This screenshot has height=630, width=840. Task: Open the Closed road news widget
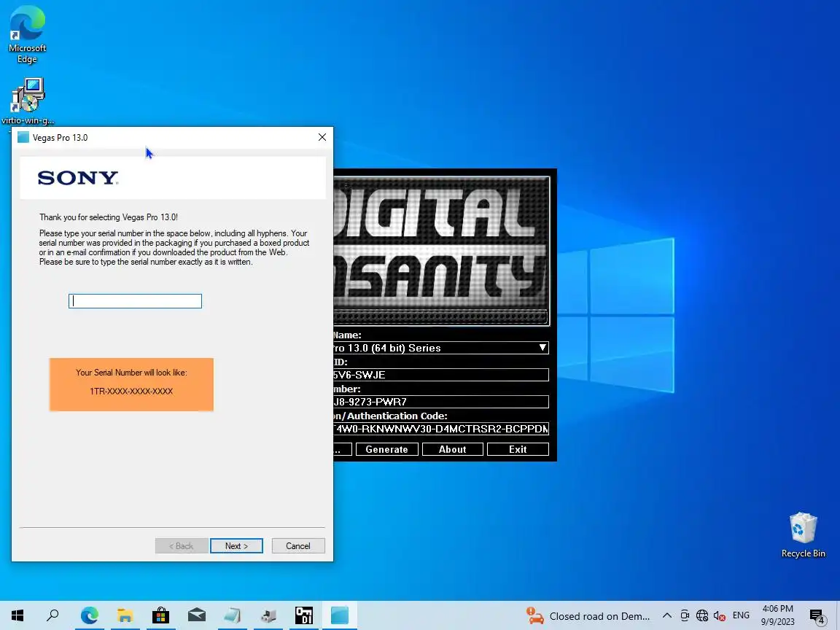(x=588, y=616)
